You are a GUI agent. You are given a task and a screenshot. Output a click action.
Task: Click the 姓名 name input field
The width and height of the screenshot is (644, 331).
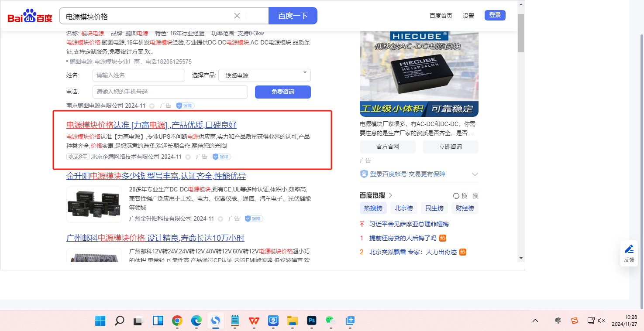[x=139, y=75]
